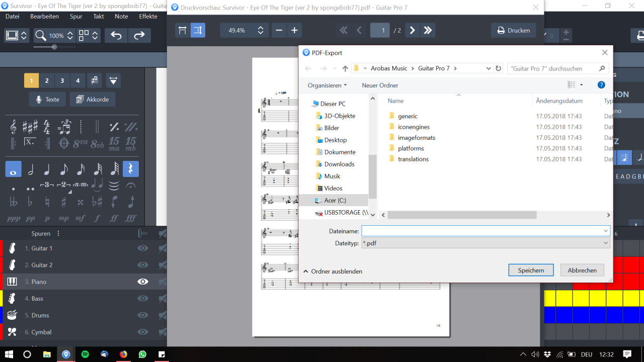
Task: Expand the Dateiname history dropdown
Action: click(605, 231)
